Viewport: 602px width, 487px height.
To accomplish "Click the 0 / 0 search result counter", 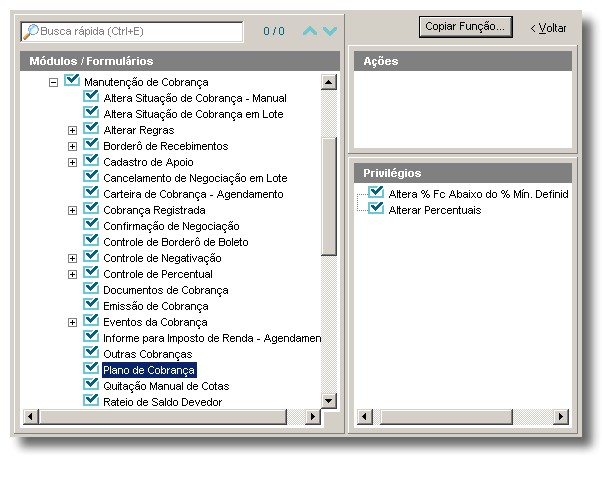I will [x=274, y=31].
